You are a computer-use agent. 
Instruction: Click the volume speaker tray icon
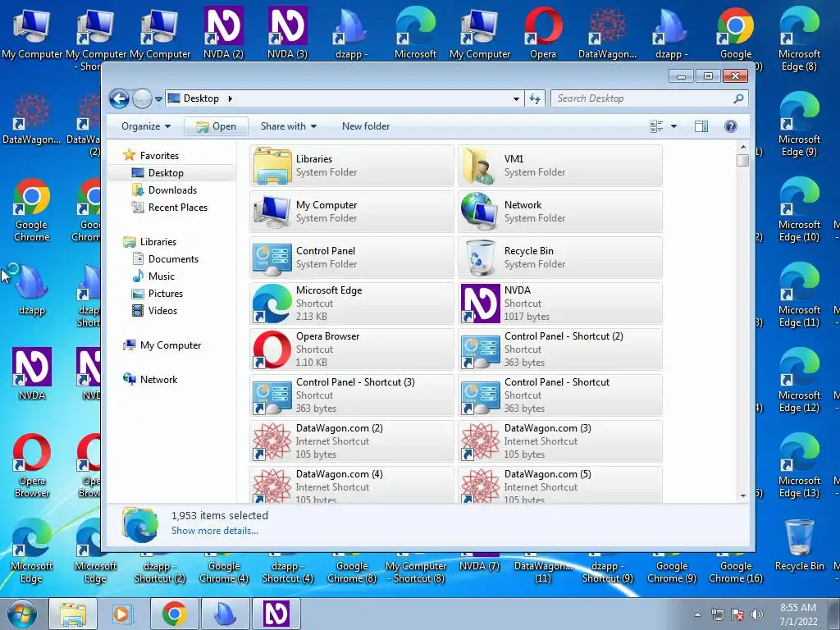point(757,614)
